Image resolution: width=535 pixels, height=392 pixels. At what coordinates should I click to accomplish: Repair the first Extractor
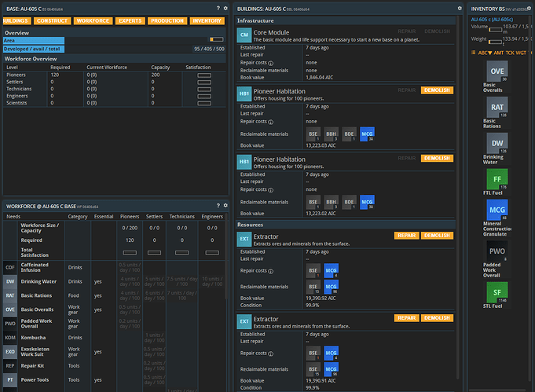click(406, 236)
